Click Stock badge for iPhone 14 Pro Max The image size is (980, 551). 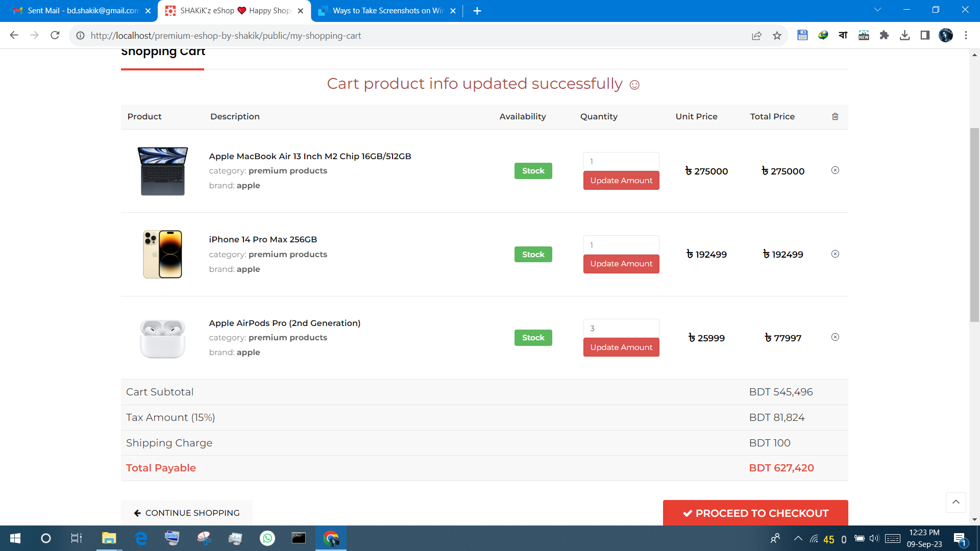[533, 254]
